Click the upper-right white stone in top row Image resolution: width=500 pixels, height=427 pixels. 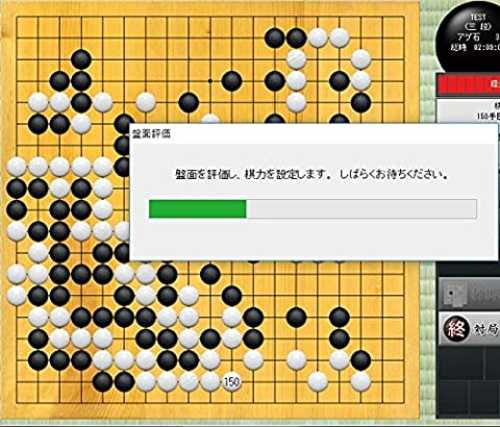point(339,38)
